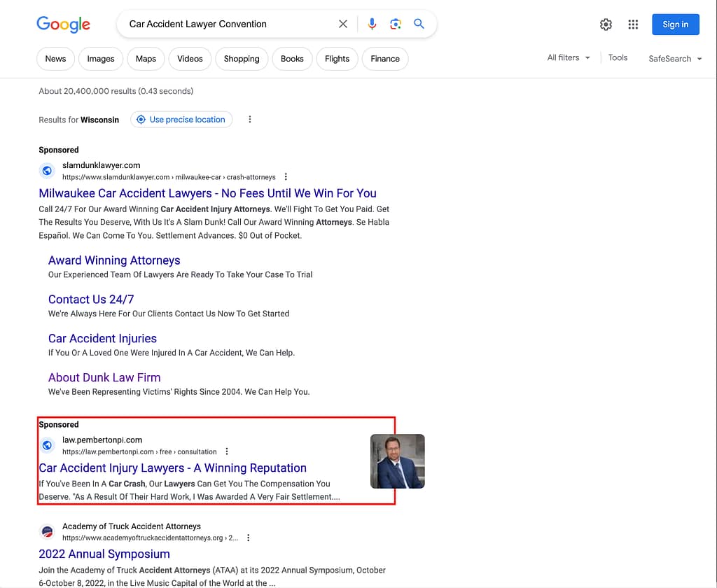Open three-dot menu beside law.pembertonpi.com URL
This screenshot has height=588, width=717.
[x=227, y=451]
